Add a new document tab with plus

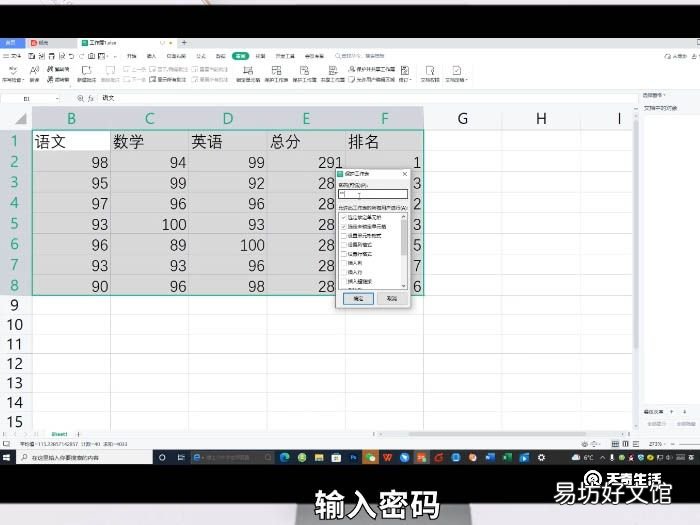[184, 43]
